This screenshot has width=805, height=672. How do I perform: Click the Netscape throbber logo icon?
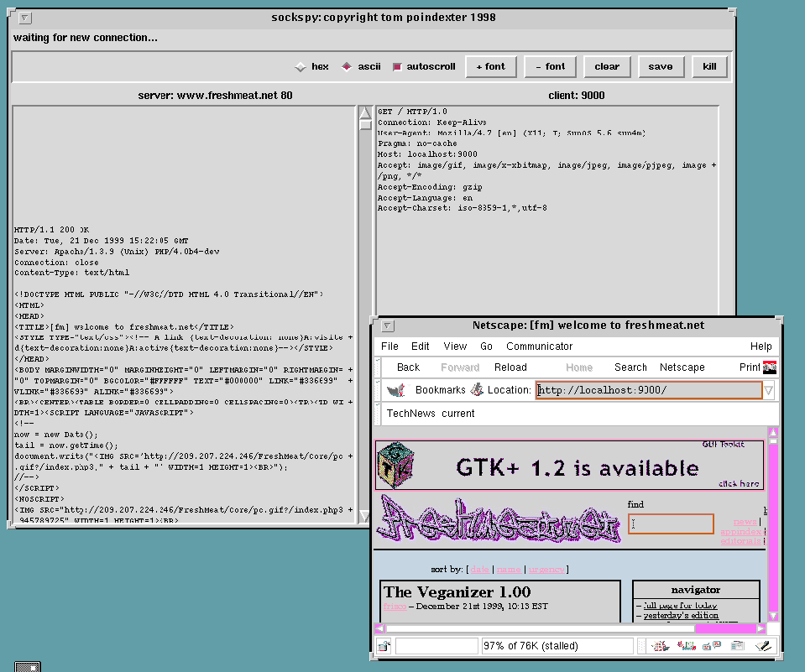[770, 367]
